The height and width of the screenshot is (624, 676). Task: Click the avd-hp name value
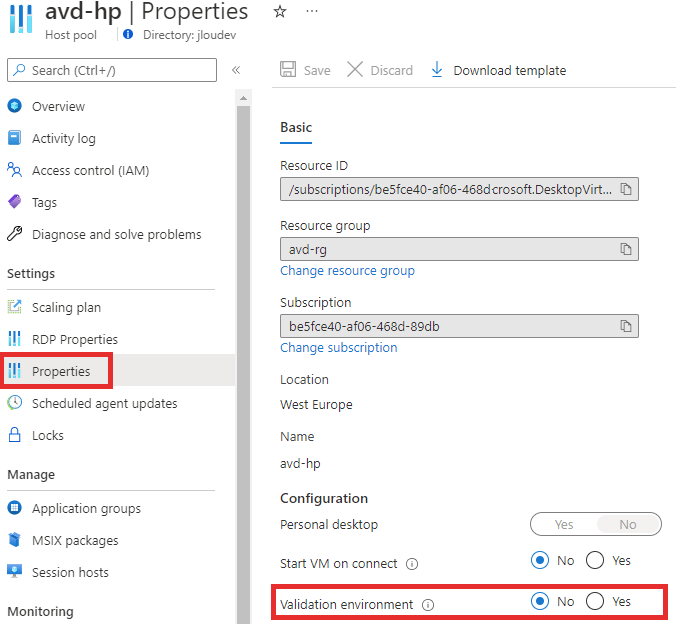point(300,464)
